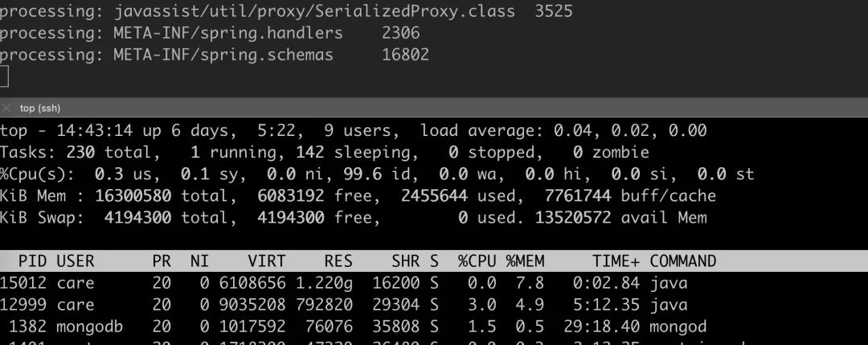Click the PR column header
868x345 pixels.
162,261
